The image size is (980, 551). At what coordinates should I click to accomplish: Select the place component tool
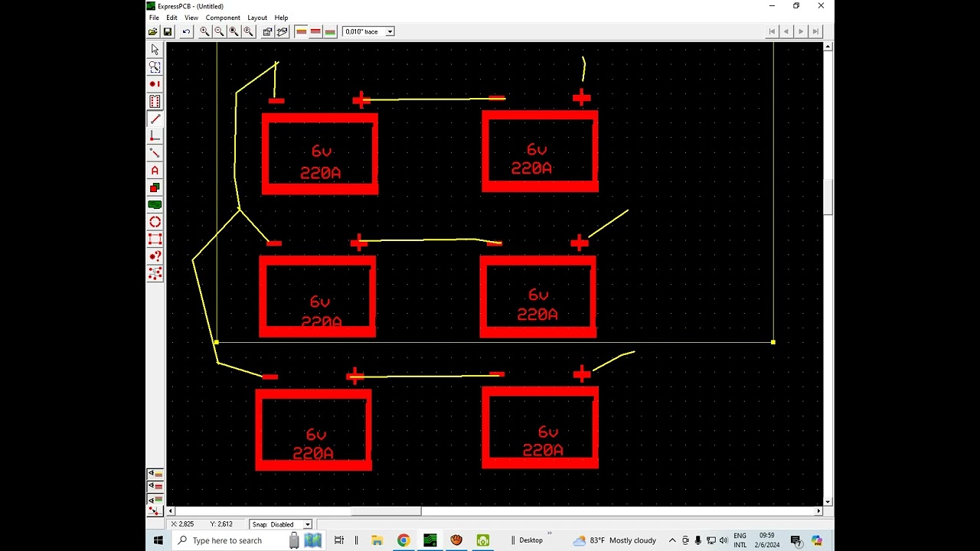click(155, 102)
